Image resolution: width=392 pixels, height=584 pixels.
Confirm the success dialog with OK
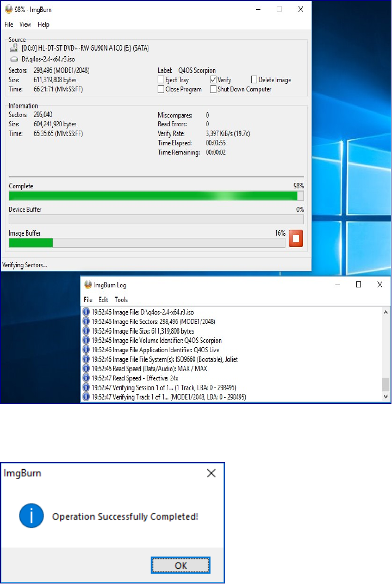point(181,565)
